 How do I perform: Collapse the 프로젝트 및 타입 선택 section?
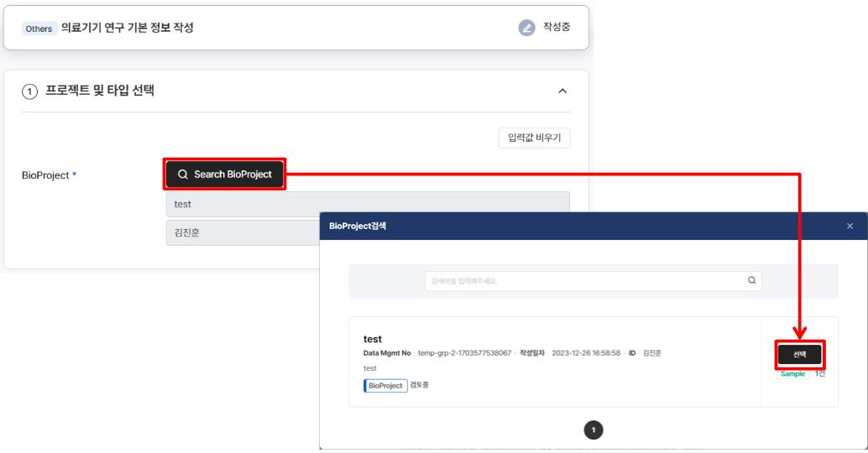562,91
